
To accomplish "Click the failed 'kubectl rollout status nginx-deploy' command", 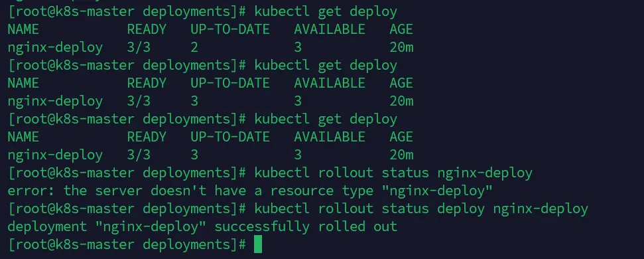I will (393, 173).
